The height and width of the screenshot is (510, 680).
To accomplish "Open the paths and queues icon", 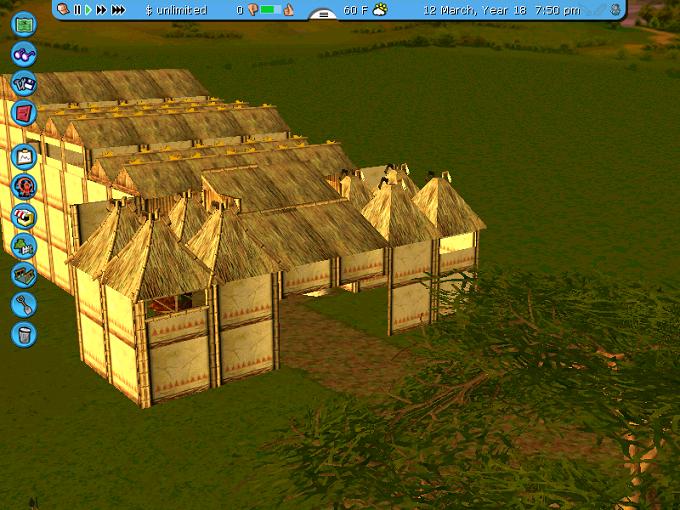I will tap(24, 275).
